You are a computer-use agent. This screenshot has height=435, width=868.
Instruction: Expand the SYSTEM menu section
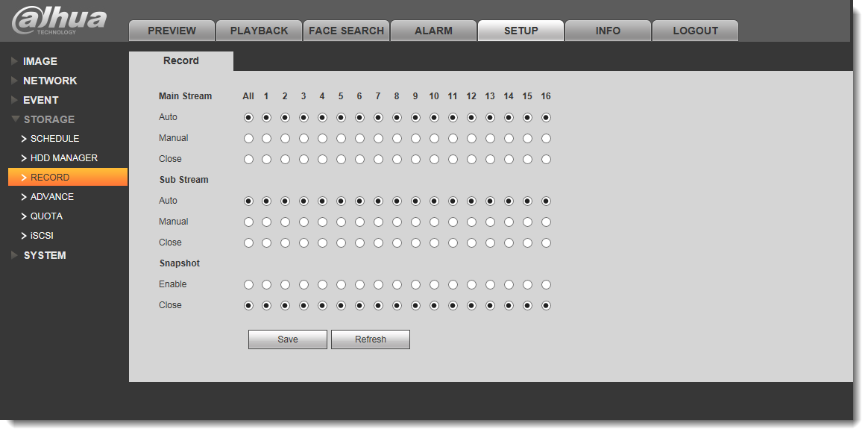click(x=44, y=255)
